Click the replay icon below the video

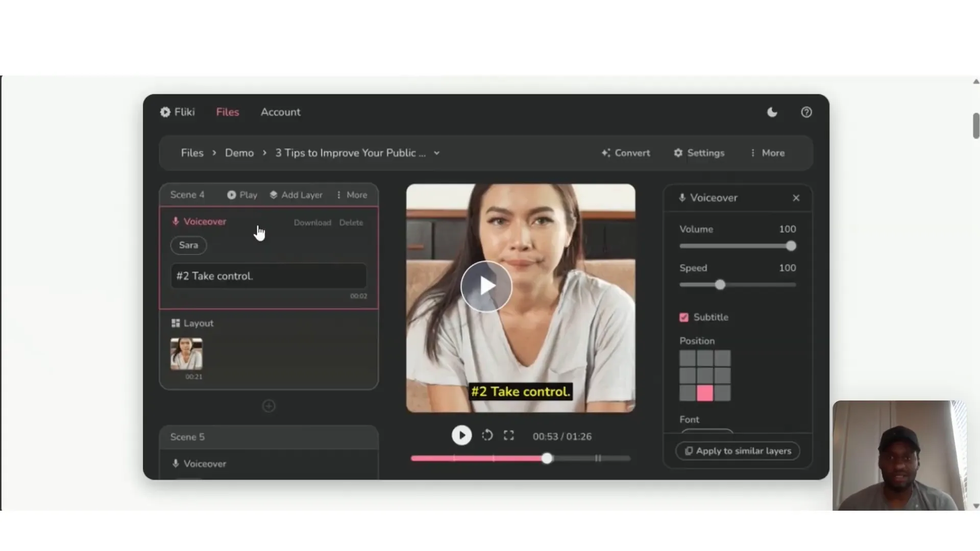487,435
